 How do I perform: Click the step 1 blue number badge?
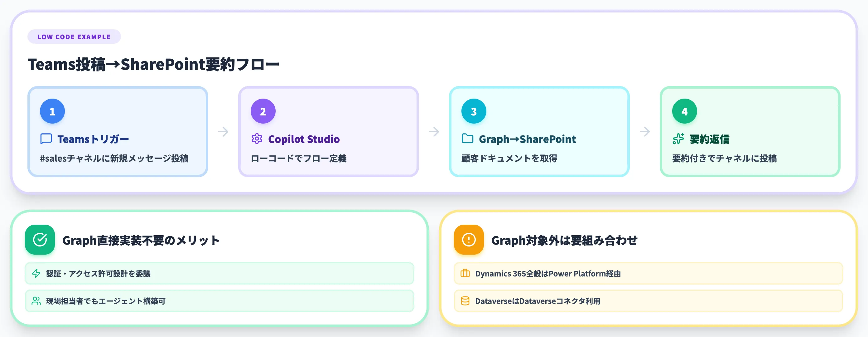[x=52, y=111]
